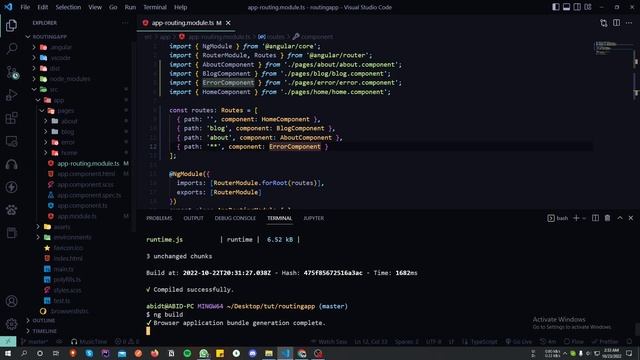
Task: Toggle the secondary side bar
Action: coord(577,7)
